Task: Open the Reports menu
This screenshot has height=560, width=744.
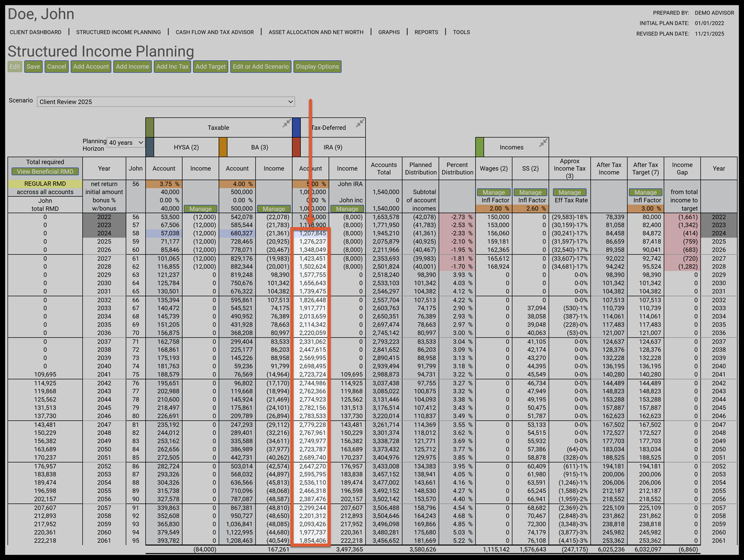Action: tap(426, 32)
